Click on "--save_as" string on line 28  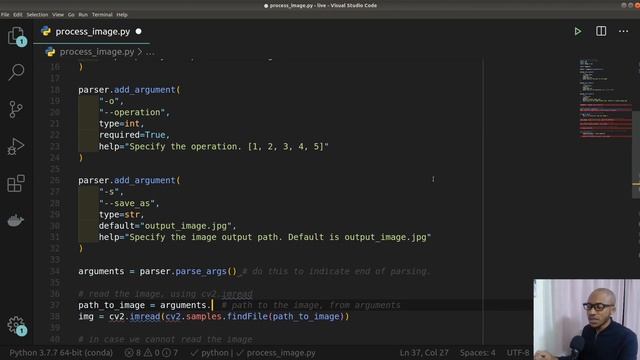pos(127,203)
